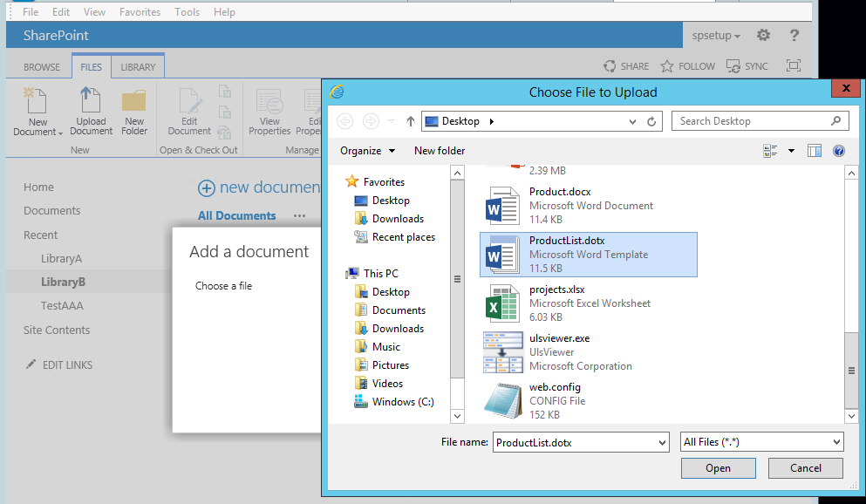
Task: Open the Organize dropdown menu
Action: point(367,151)
